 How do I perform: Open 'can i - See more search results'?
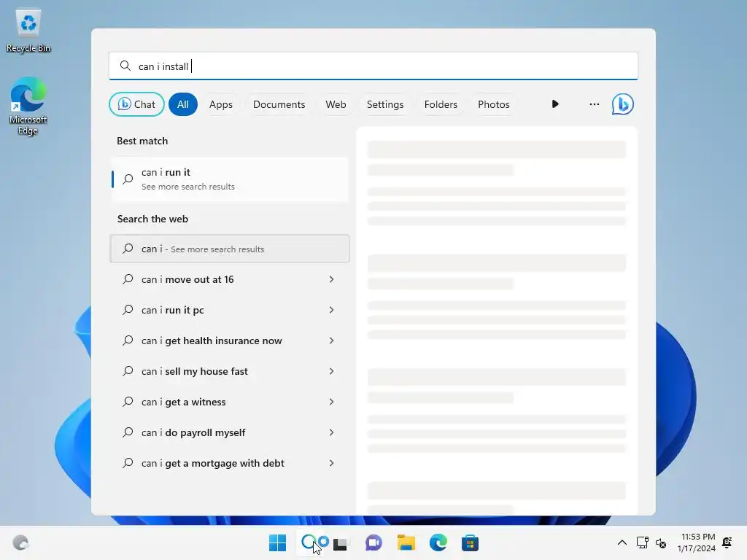[x=230, y=249]
